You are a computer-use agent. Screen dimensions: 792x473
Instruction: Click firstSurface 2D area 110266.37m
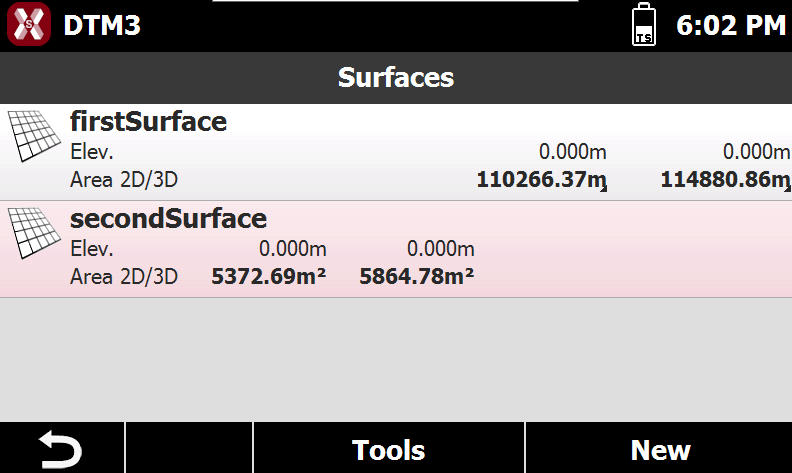tap(541, 180)
